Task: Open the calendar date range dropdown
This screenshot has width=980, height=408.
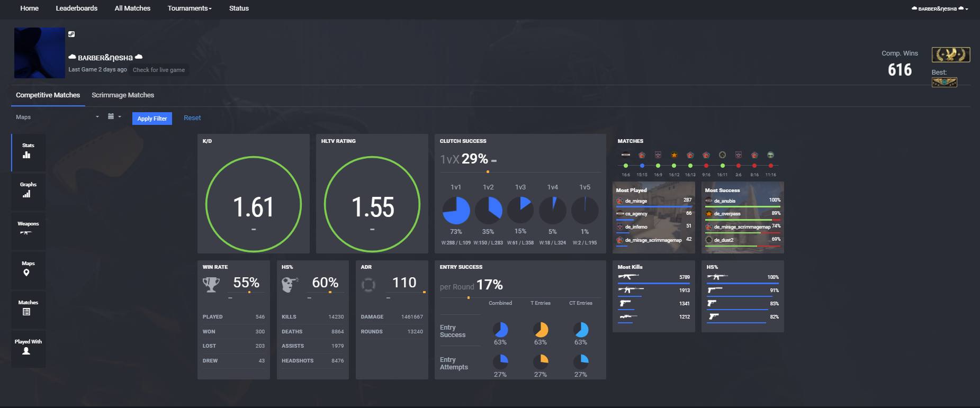Action: point(114,116)
